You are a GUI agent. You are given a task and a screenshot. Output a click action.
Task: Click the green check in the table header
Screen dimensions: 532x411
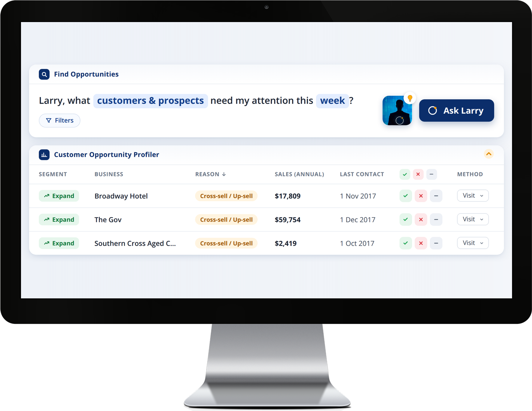tap(405, 174)
